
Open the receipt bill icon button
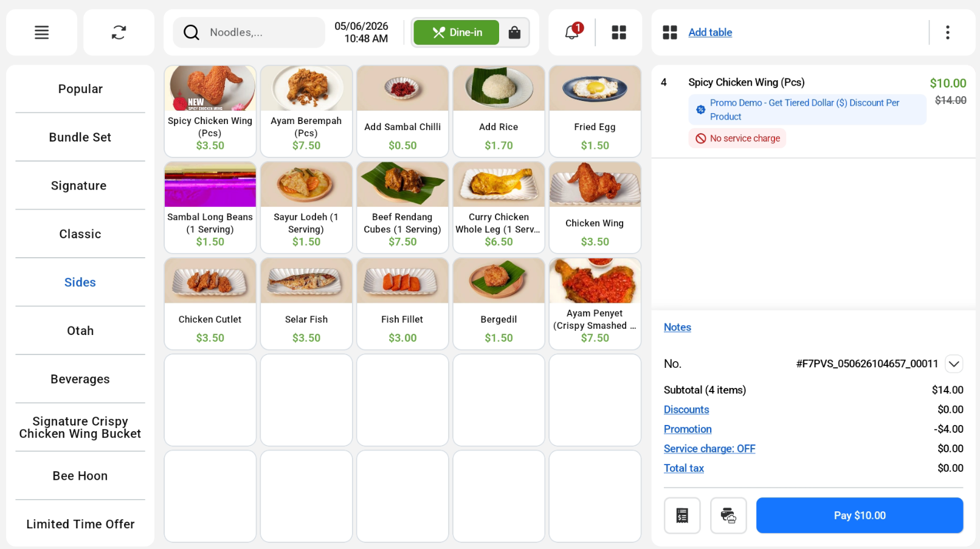point(682,516)
